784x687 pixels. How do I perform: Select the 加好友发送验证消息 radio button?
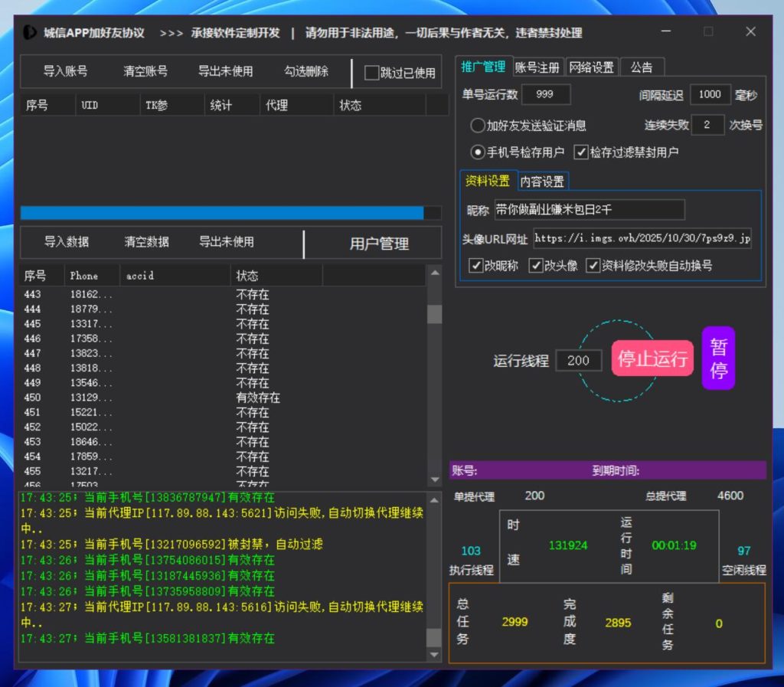(x=478, y=126)
